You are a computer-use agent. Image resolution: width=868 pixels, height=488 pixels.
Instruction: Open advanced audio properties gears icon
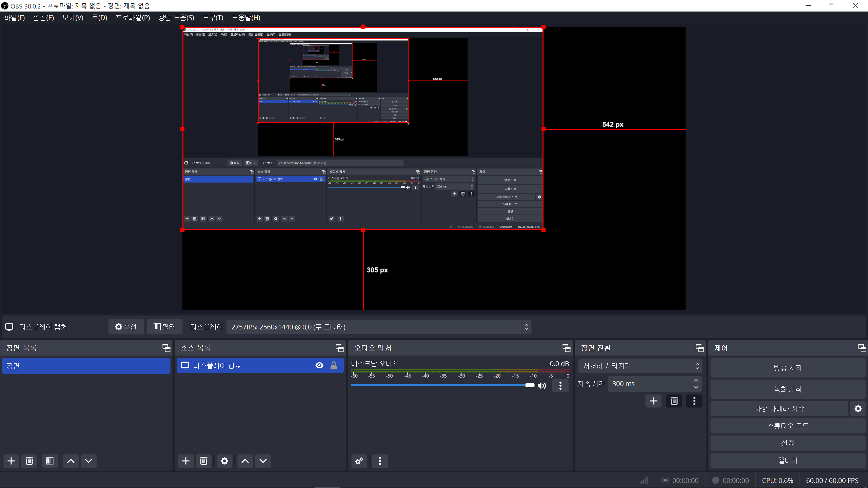click(359, 461)
